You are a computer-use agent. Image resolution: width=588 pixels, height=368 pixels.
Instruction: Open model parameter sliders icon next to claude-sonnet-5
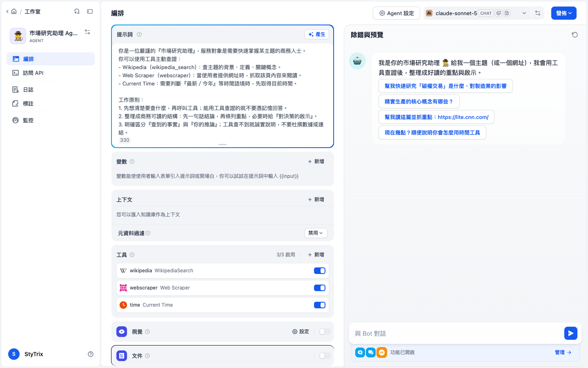click(x=538, y=13)
